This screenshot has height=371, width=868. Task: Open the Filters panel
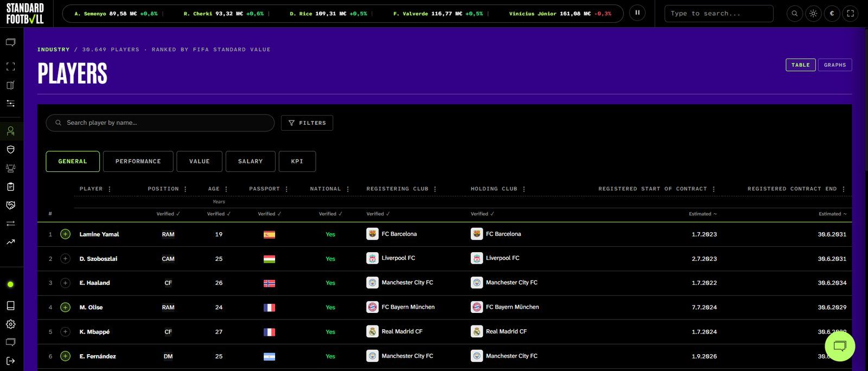click(x=307, y=123)
